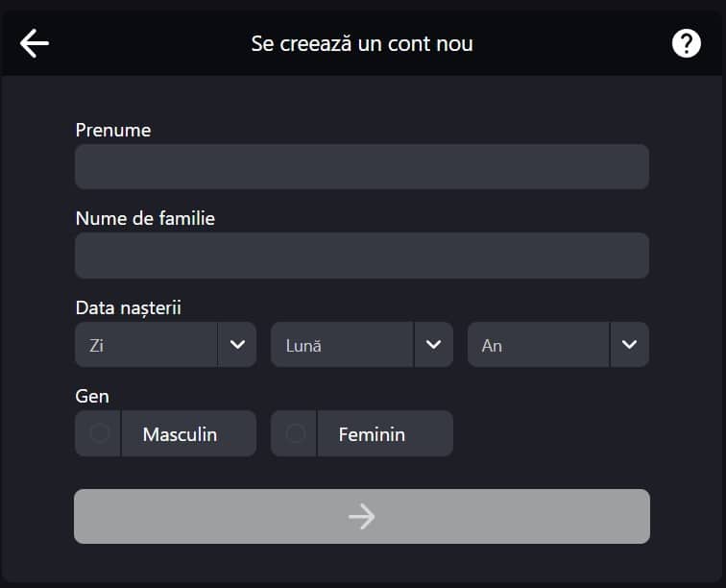Focus the Prenume input field
The height and width of the screenshot is (588, 726).
[362, 167]
